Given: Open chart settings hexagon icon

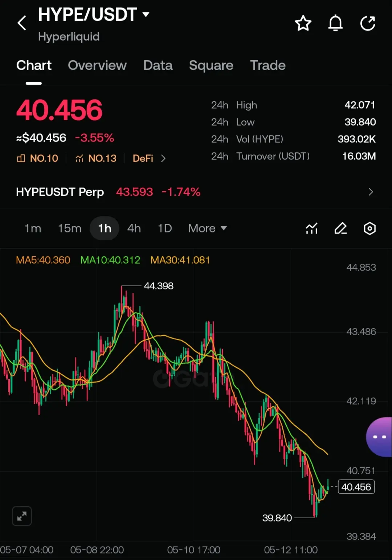Looking at the screenshot, I should [x=369, y=228].
